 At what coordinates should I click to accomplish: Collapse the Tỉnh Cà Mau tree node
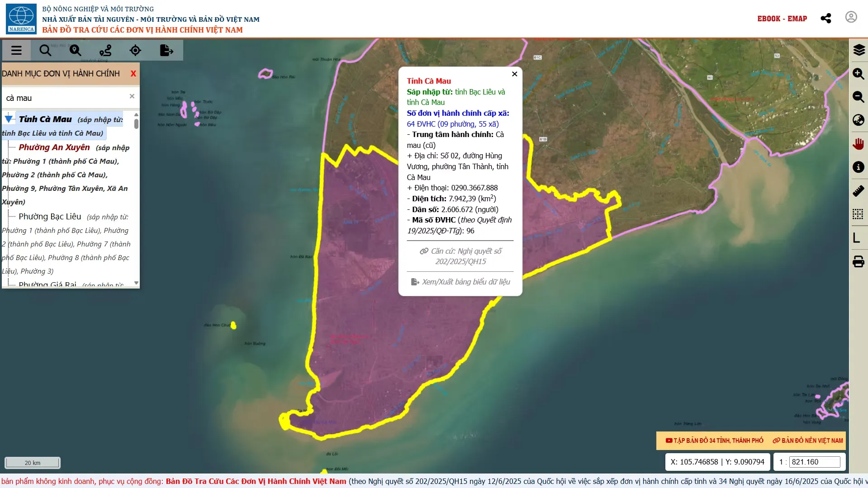pyautogui.click(x=9, y=119)
